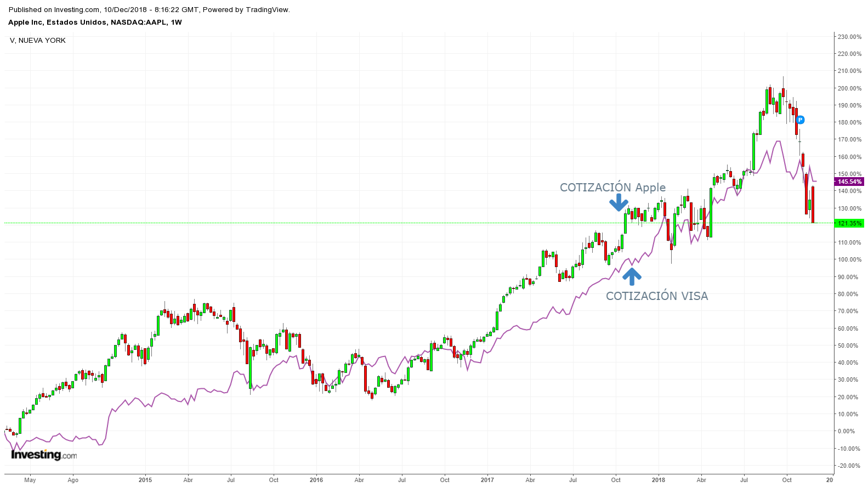Click the May label on the time axis
Screen dimensions: 868x487
pos(30,480)
